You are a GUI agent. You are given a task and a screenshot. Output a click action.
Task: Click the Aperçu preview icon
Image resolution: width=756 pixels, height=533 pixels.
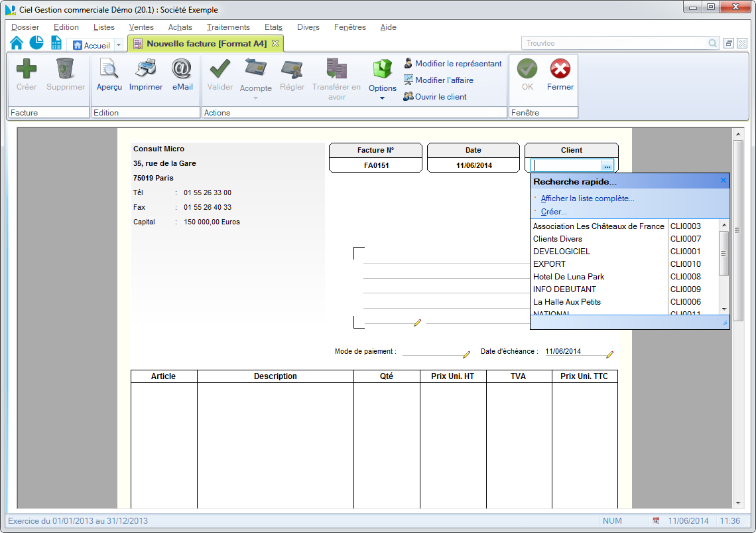point(109,69)
